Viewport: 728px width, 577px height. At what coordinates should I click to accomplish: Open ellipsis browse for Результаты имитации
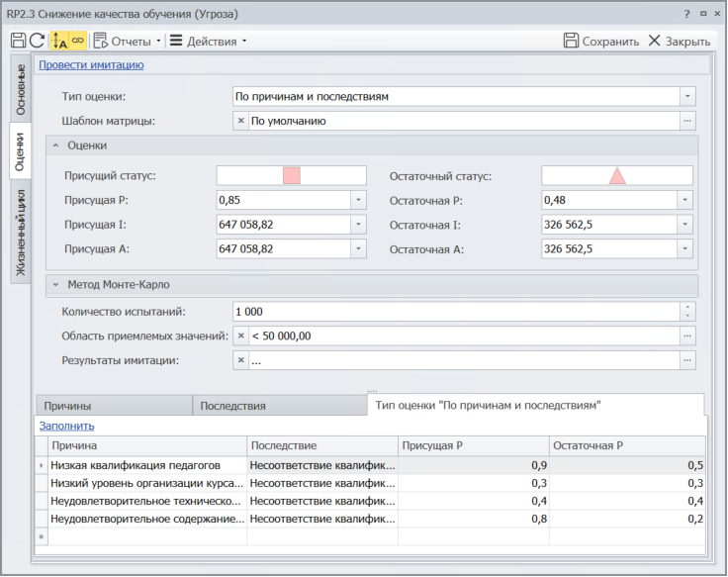click(687, 360)
